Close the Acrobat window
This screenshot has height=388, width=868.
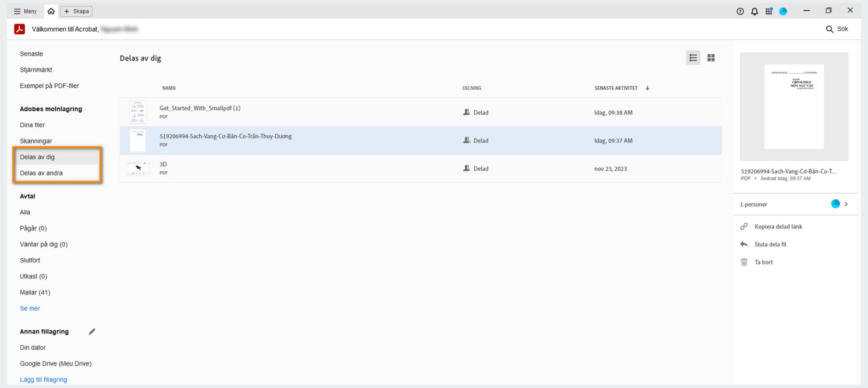coord(850,10)
